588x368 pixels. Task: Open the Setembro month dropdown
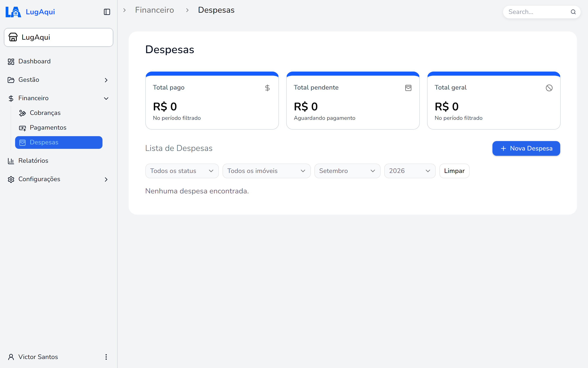(x=347, y=171)
